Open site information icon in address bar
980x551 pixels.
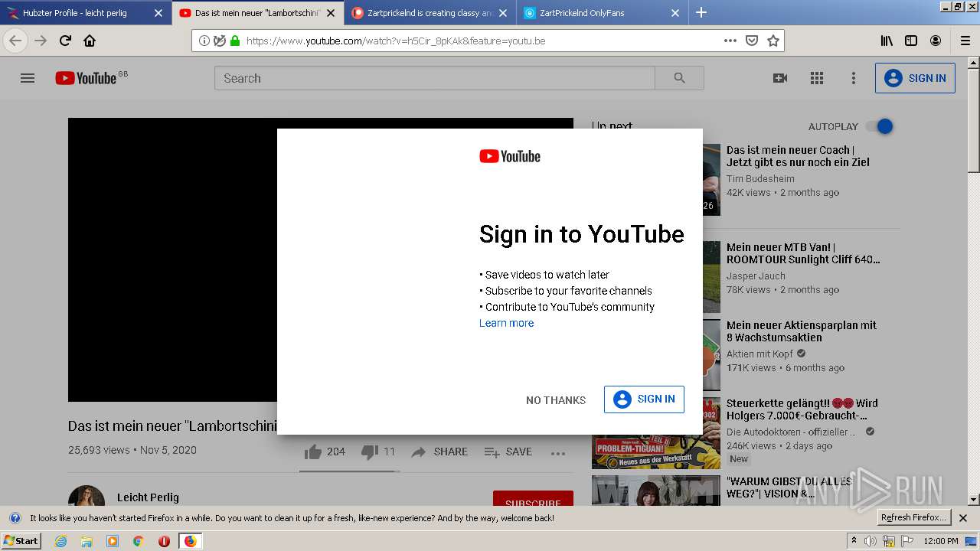tap(204, 41)
